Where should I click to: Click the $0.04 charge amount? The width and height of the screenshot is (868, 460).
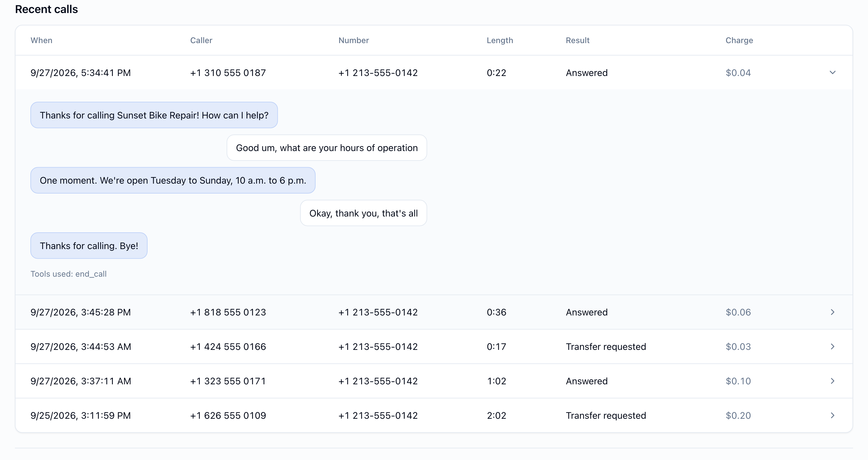click(x=738, y=73)
